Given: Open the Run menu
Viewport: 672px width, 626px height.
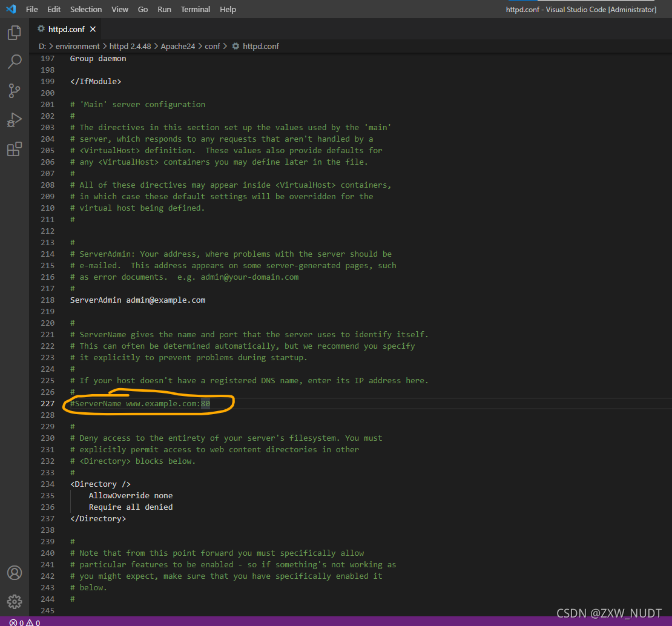Looking at the screenshot, I should pos(164,10).
